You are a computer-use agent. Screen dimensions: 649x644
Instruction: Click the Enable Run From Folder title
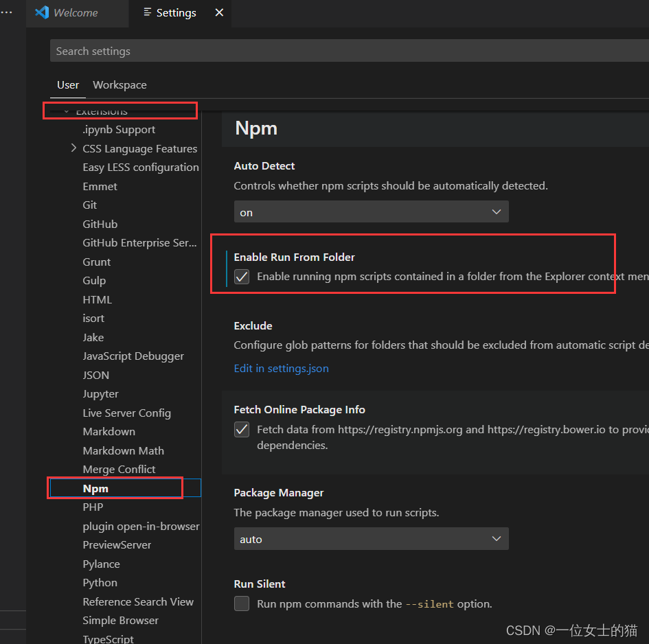(295, 257)
